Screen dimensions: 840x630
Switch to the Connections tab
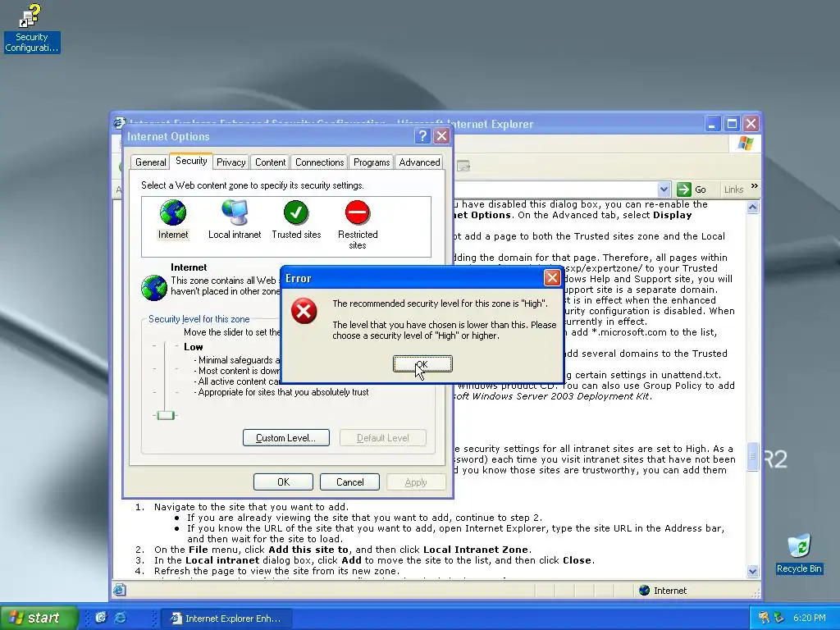(319, 162)
